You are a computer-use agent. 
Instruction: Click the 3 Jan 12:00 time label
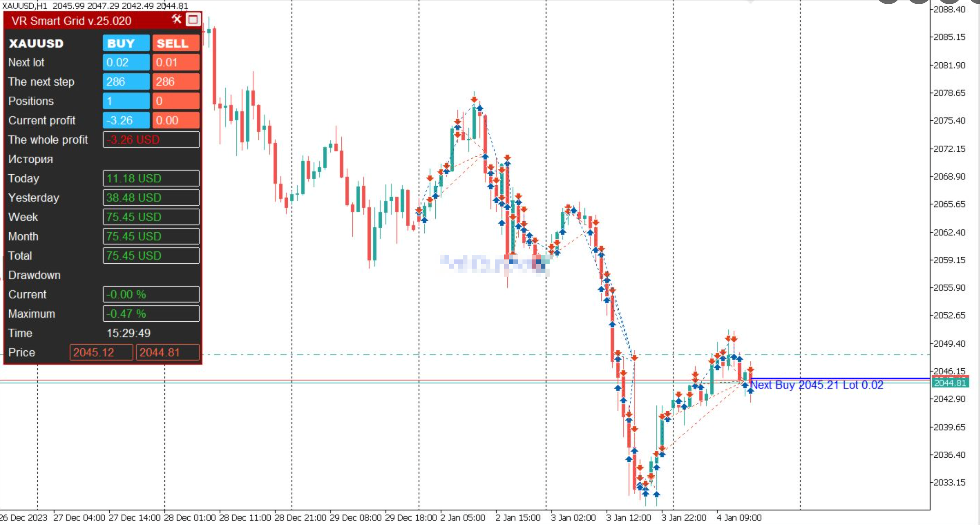pos(628,518)
